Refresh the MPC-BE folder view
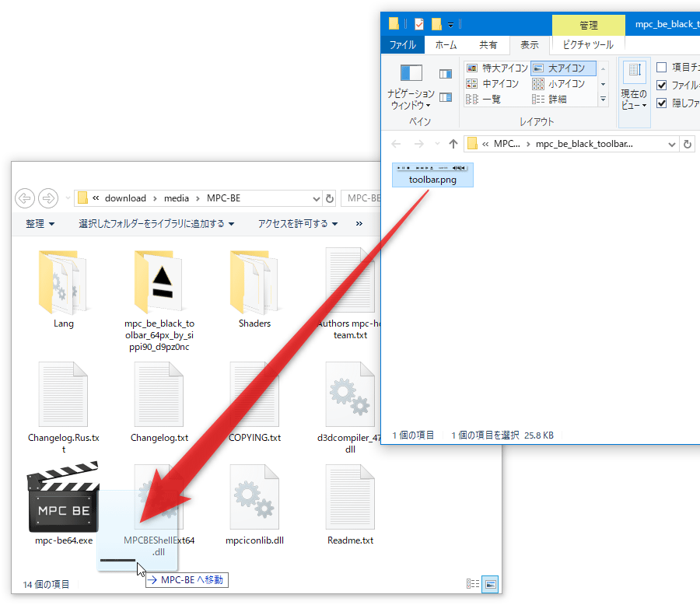The width and height of the screenshot is (700, 605). 330,198
